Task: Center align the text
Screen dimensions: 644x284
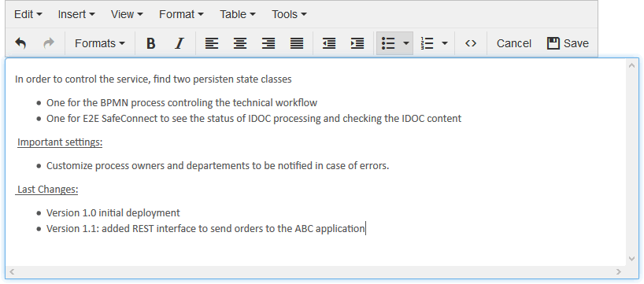Action: [x=240, y=43]
